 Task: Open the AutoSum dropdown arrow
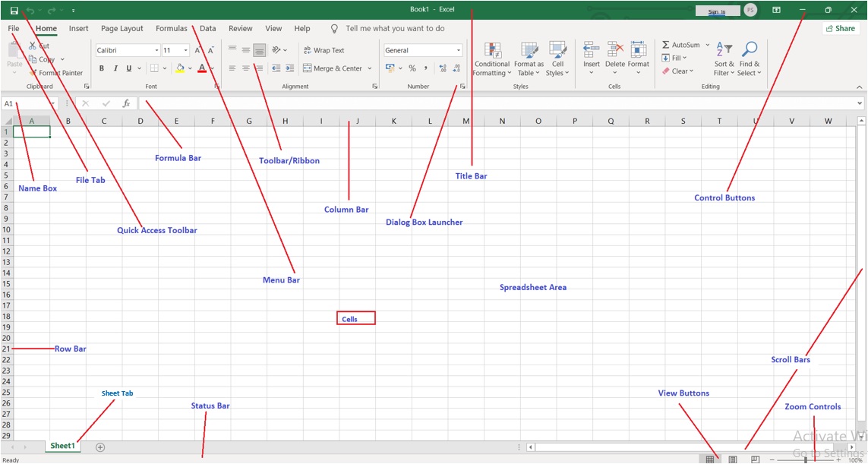coord(708,45)
